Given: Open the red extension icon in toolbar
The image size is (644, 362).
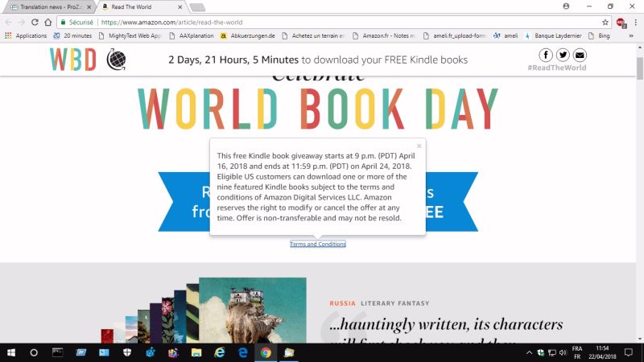Looking at the screenshot, I should [x=621, y=23].
